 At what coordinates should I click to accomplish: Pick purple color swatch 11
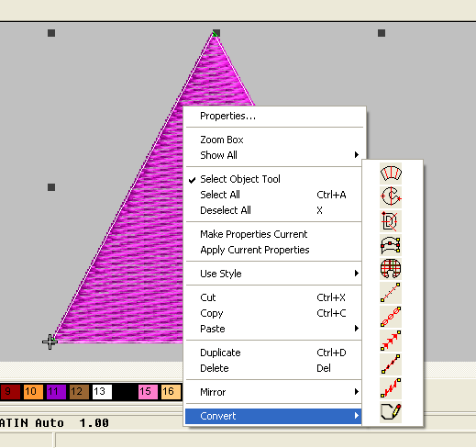tap(56, 392)
